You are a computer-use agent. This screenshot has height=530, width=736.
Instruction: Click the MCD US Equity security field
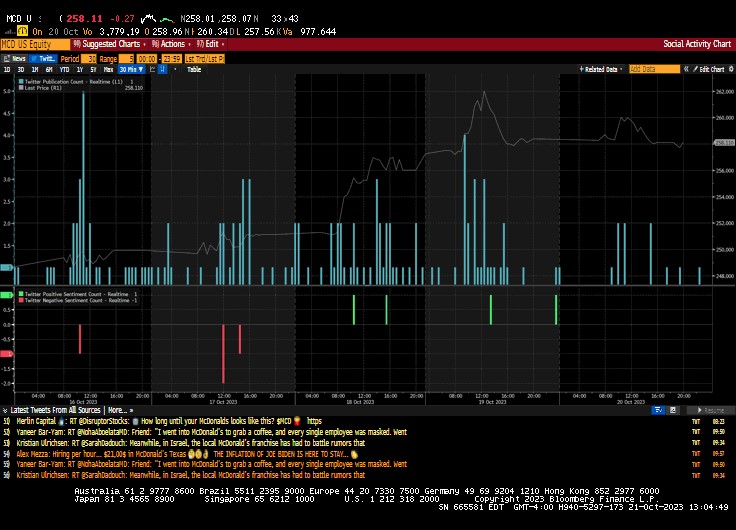coord(35,45)
